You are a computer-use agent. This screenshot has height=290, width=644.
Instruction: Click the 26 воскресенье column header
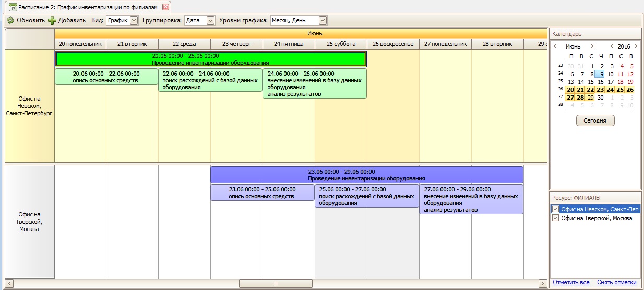click(x=393, y=44)
